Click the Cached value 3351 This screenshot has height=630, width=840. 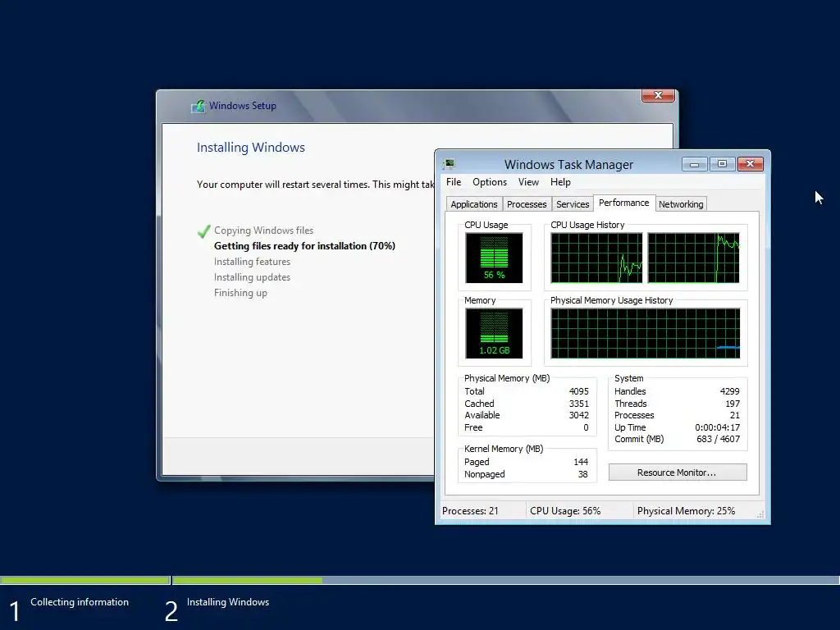click(x=578, y=404)
